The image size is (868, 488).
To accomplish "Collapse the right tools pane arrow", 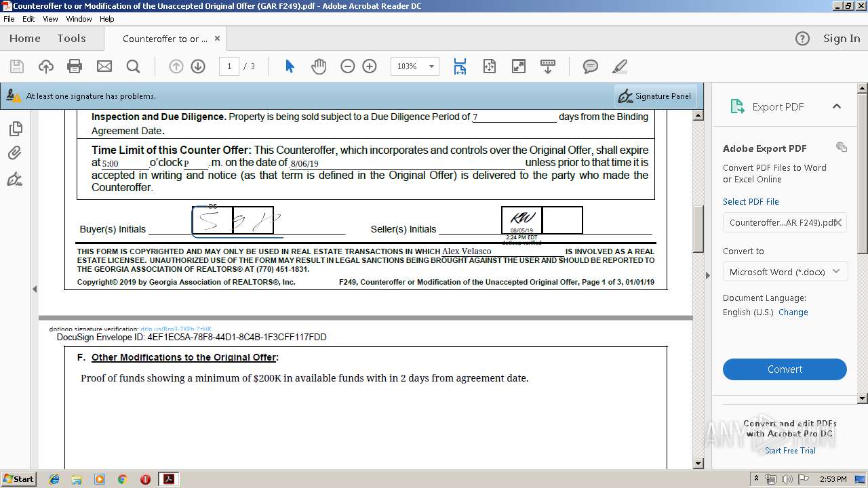I will (x=707, y=275).
